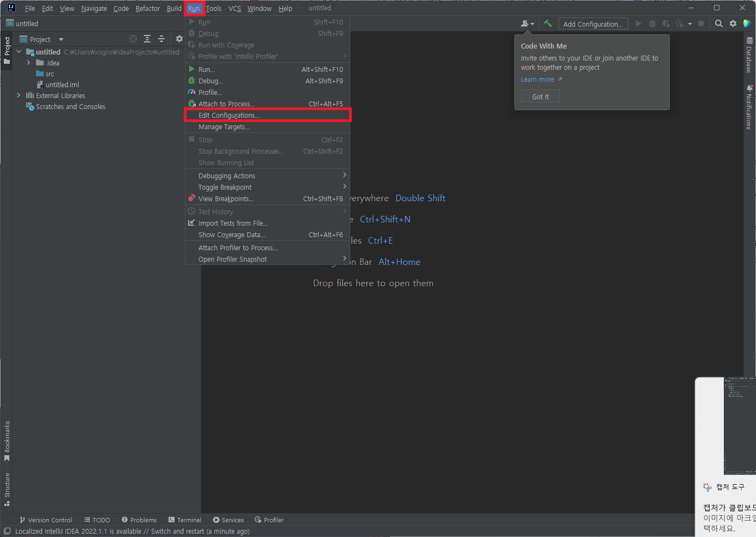
Task: Open the Terminal tool window
Action: (185, 520)
